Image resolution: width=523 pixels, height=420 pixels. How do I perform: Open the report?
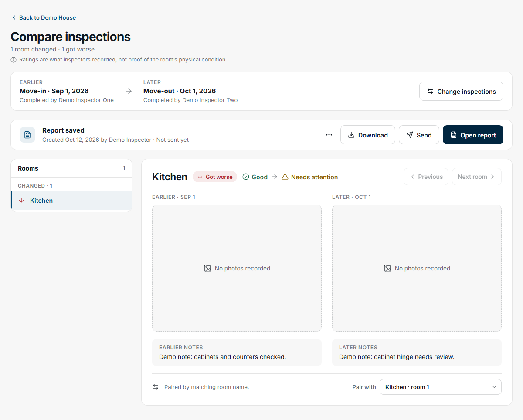[473, 135]
